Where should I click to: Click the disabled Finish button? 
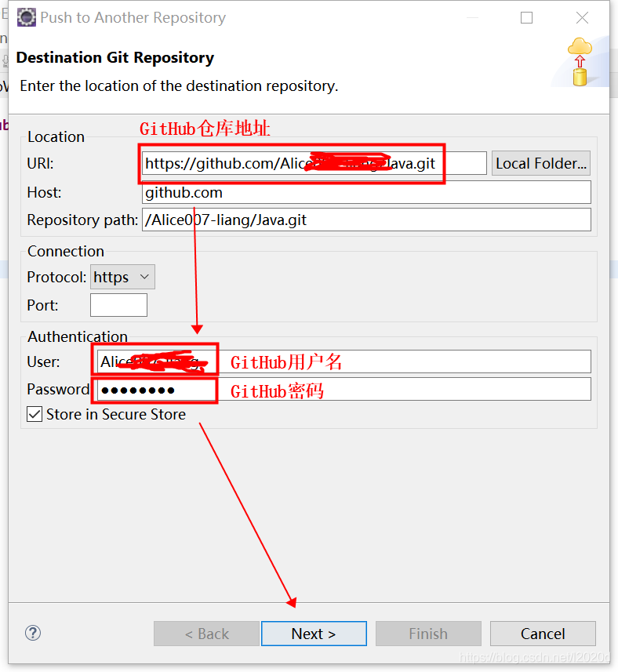[428, 634]
